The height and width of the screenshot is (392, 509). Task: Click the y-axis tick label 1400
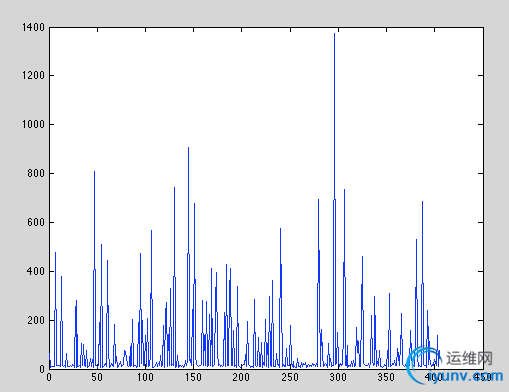point(33,27)
